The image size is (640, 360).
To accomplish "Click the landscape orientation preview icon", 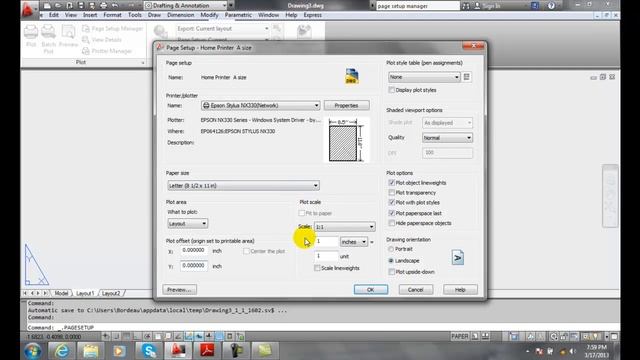I will tap(458, 258).
